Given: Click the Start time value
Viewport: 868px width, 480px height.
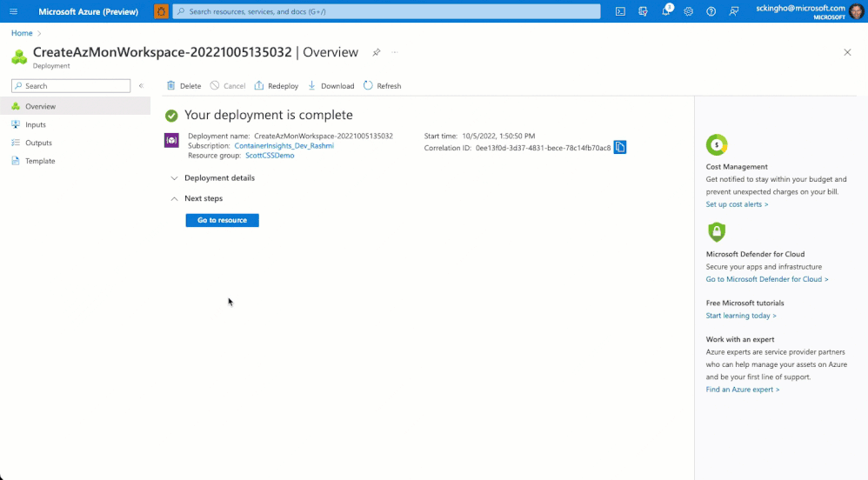Looking at the screenshot, I should click(498, 136).
